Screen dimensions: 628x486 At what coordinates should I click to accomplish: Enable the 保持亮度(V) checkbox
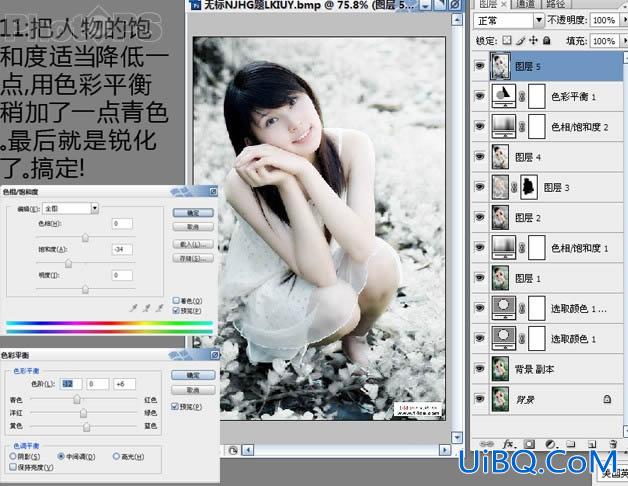click(13, 467)
